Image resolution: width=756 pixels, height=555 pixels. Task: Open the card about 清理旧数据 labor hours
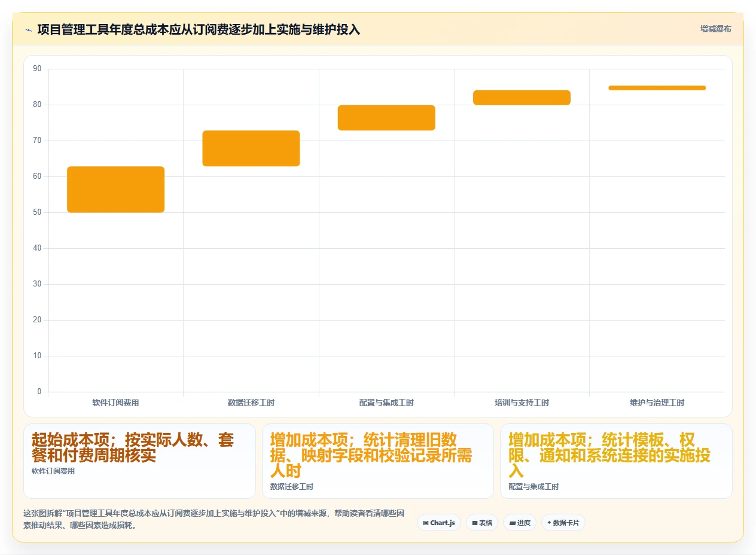(x=378, y=461)
